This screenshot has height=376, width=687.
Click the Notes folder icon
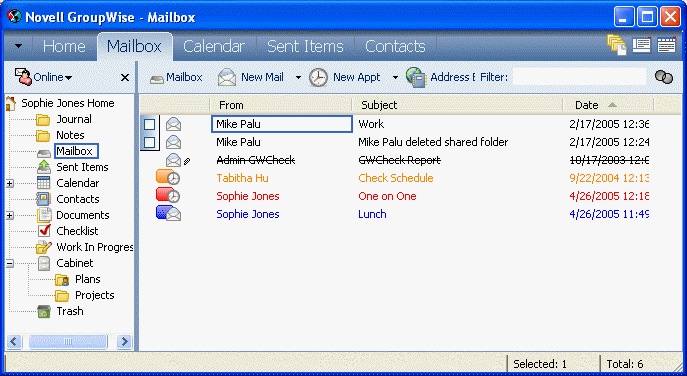(43, 135)
